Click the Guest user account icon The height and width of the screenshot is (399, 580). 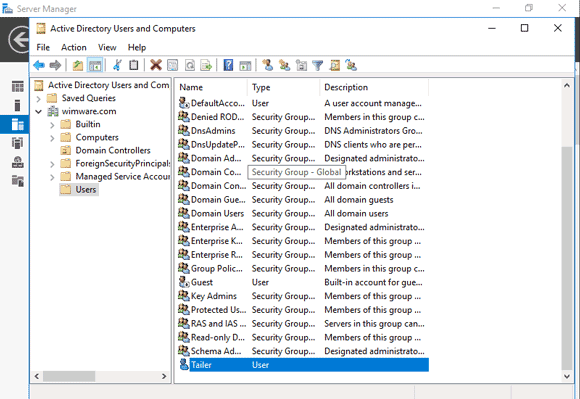pos(184,282)
